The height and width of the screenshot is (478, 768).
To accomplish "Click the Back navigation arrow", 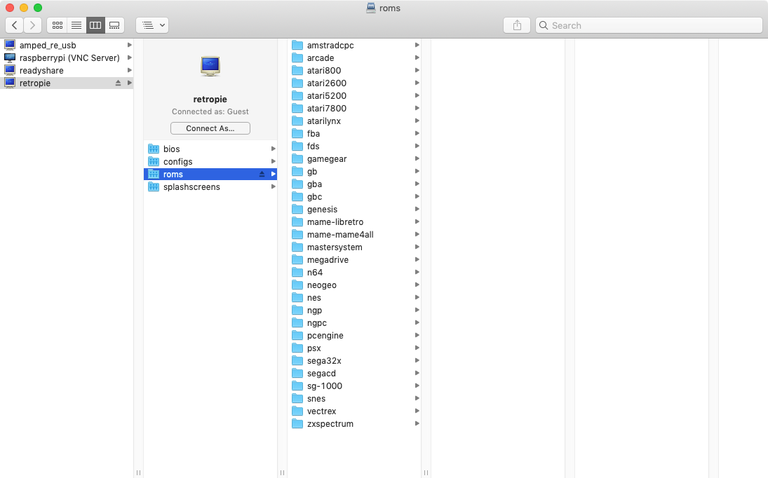I will pos(15,25).
